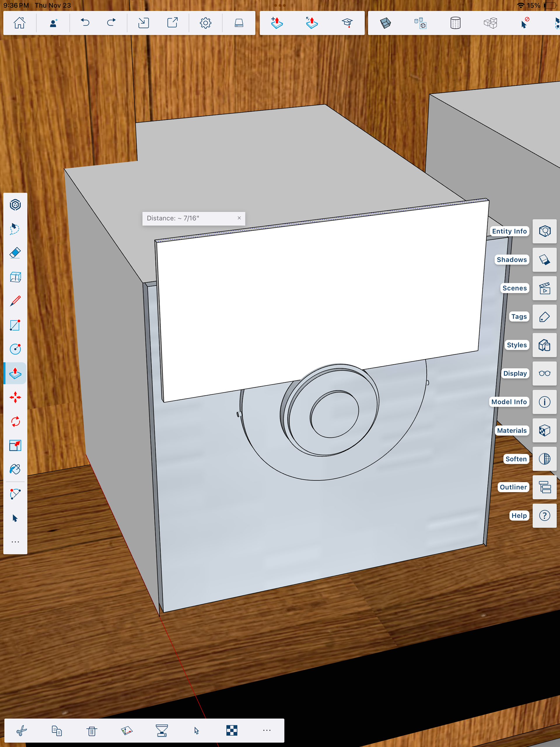
Task: Go to Home screen
Action: pos(19,23)
